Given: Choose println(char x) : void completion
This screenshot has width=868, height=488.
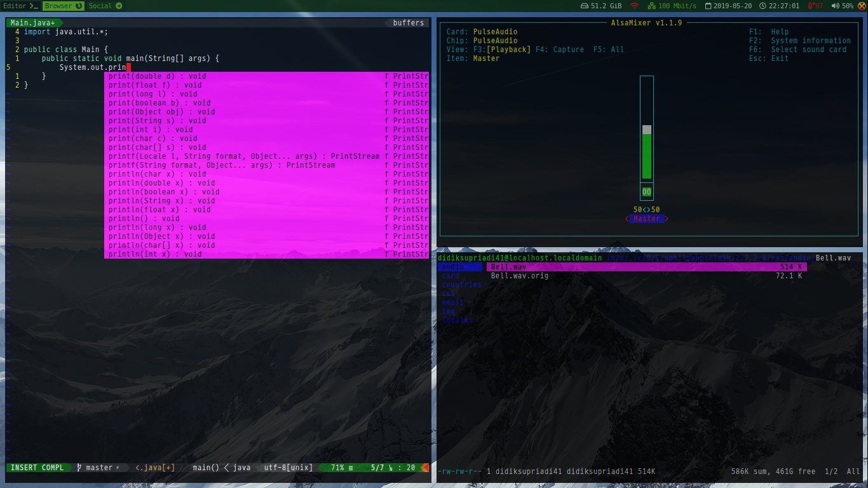Looking at the screenshot, I should click(267, 174).
